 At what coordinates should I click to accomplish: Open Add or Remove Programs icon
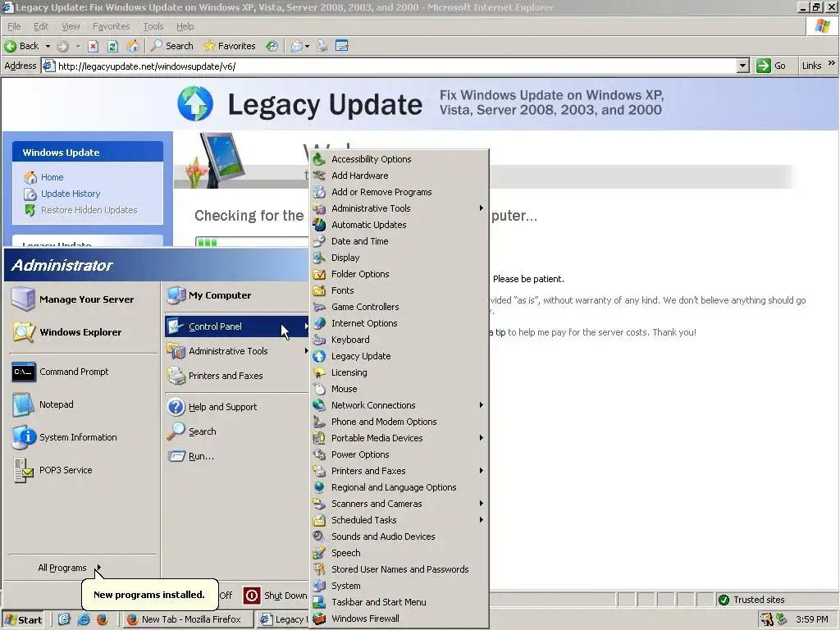tap(319, 192)
